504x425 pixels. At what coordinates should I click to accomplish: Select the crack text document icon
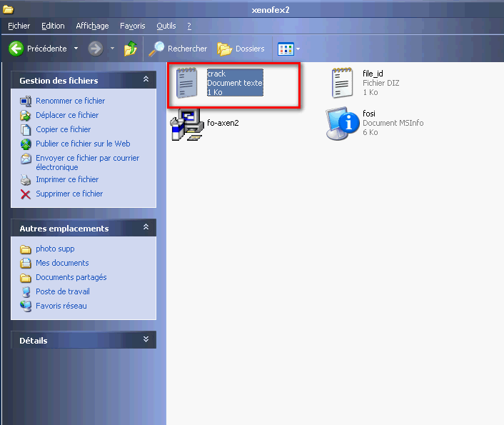click(186, 83)
